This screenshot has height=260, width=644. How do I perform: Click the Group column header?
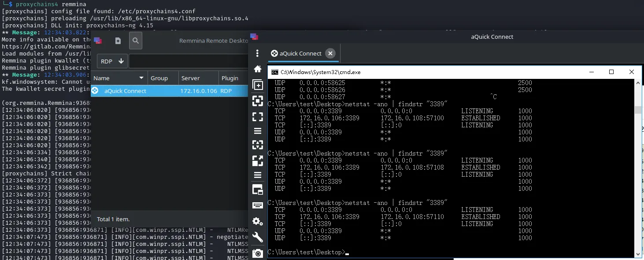point(159,78)
